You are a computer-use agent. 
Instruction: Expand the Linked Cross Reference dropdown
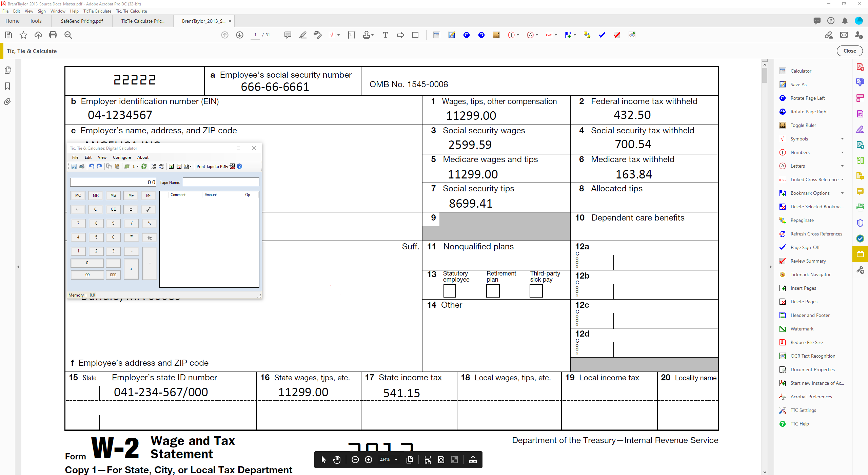[x=842, y=179]
